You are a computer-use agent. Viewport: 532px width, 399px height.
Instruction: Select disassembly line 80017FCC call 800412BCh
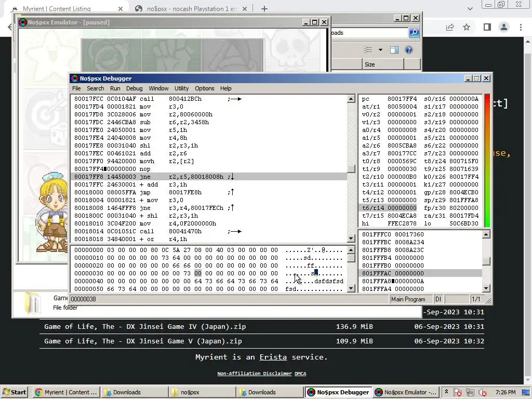tap(209, 99)
